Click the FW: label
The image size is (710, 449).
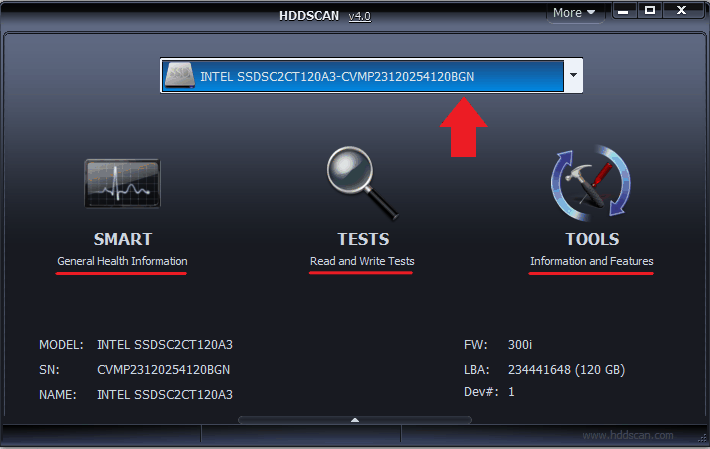pyautogui.click(x=475, y=345)
